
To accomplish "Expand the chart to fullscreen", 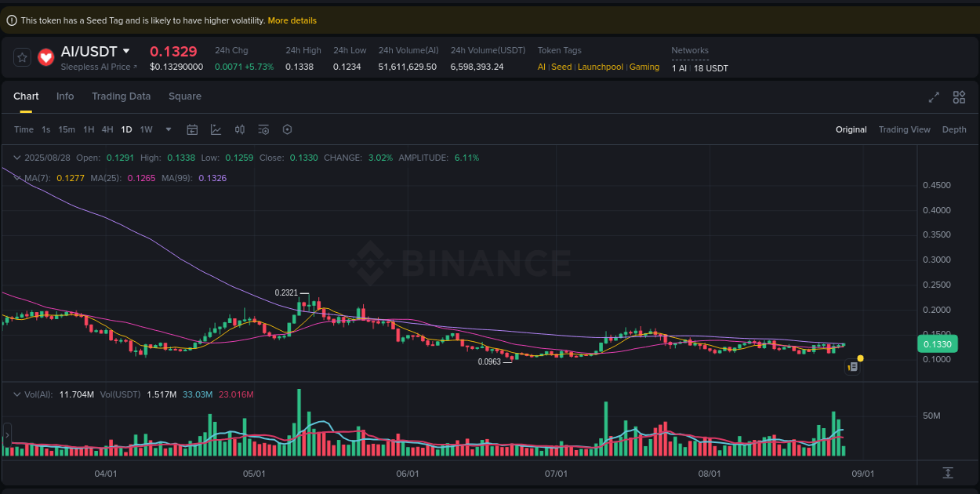I will tap(933, 97).
